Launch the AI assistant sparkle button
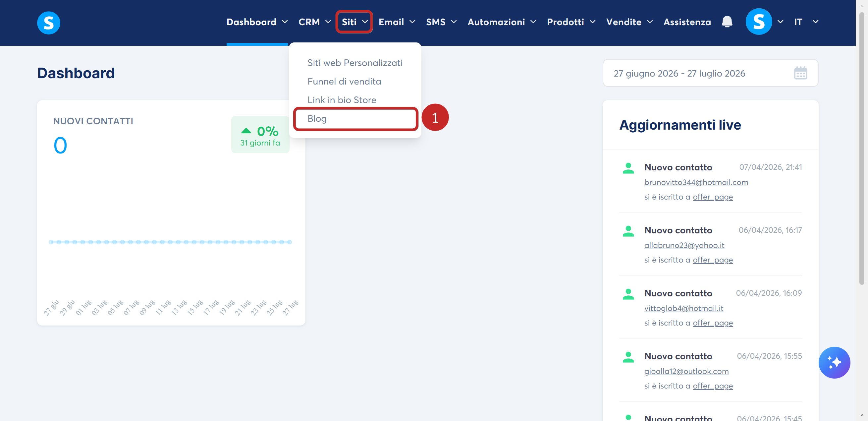 (834, 362)
